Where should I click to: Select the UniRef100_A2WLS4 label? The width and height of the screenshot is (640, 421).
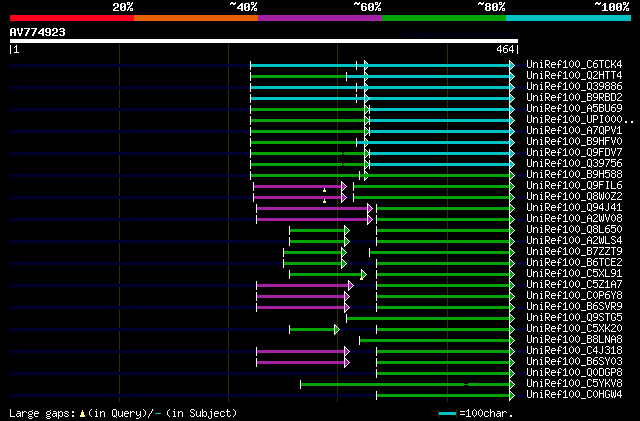coord(574,241)
